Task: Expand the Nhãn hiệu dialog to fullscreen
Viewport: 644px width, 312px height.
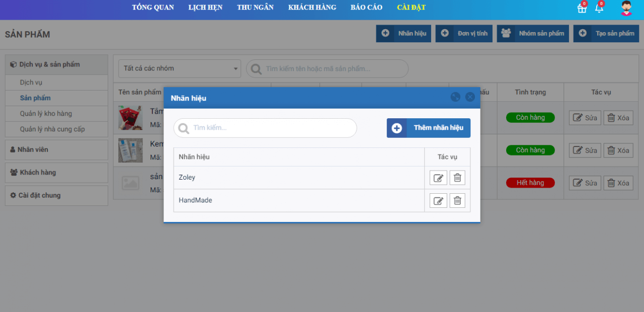Action: 455,97
